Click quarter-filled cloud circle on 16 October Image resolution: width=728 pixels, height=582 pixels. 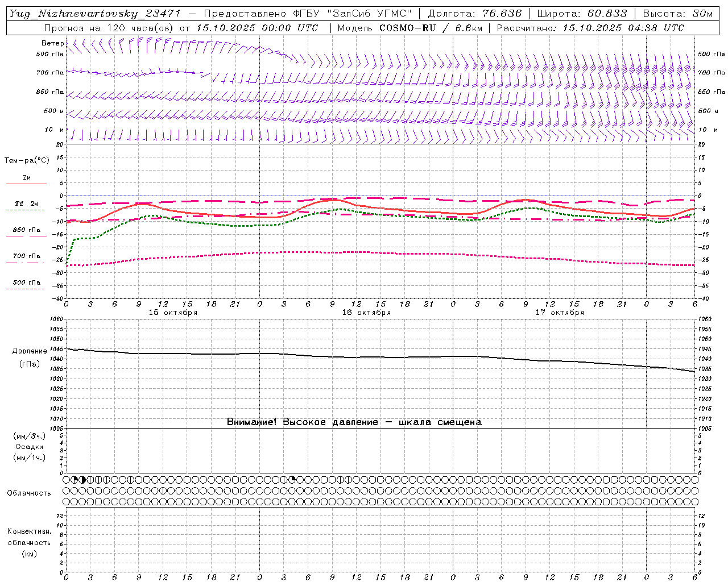pos(292,480)
